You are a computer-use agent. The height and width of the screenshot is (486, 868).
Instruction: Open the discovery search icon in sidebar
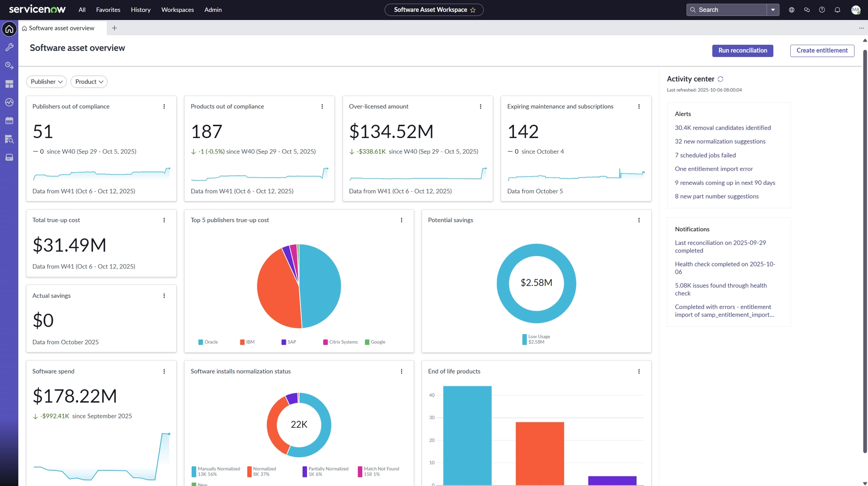coord(9,139)
